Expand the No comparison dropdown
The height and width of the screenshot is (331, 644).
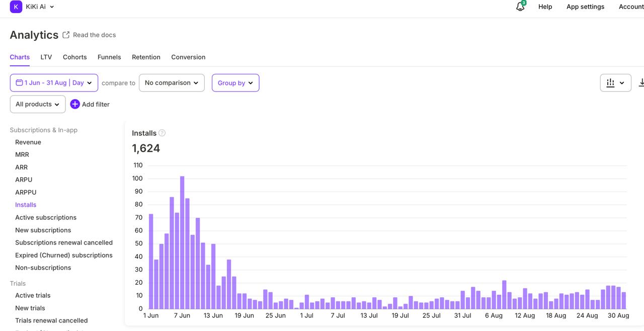click(x=172, y=82)
